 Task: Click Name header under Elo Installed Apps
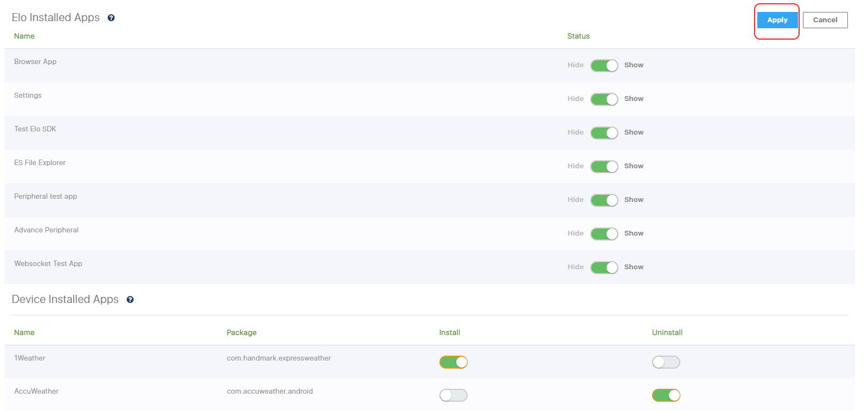pos(24,36)
